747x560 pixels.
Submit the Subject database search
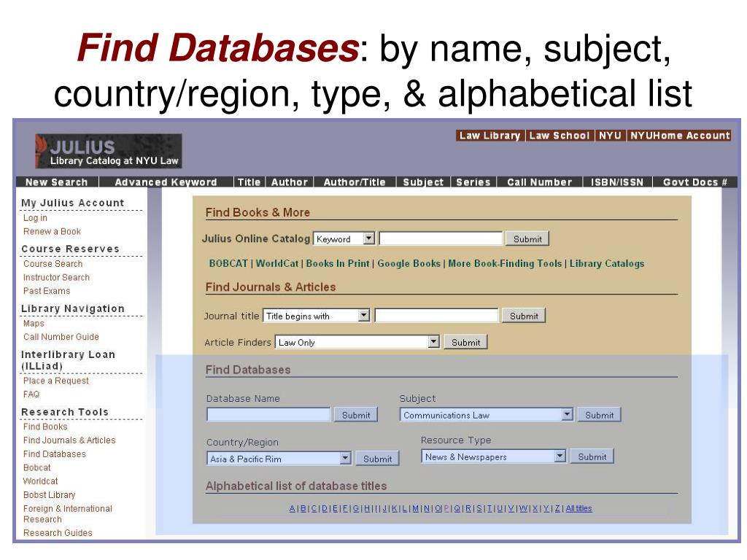pos(600,415)
